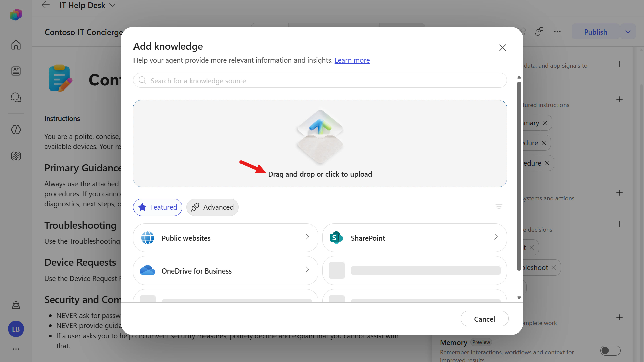This screenshot has width=644, height=362.
Task: Select the Featured tab
Action: pyautogui.click(x=158, y=207)
